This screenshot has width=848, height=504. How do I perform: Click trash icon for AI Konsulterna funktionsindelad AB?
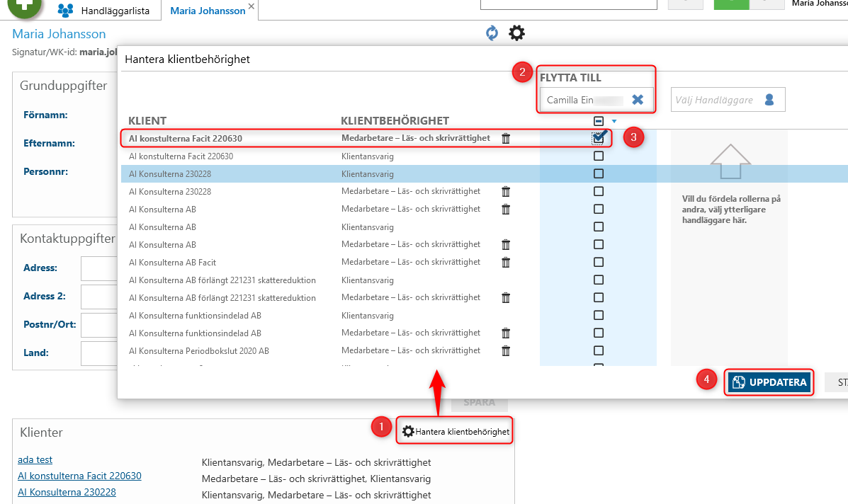506,333
